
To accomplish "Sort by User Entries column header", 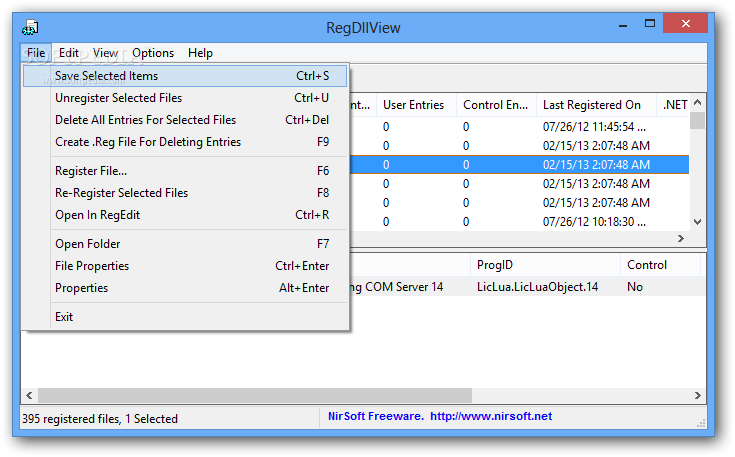I will tap(416, 105).
